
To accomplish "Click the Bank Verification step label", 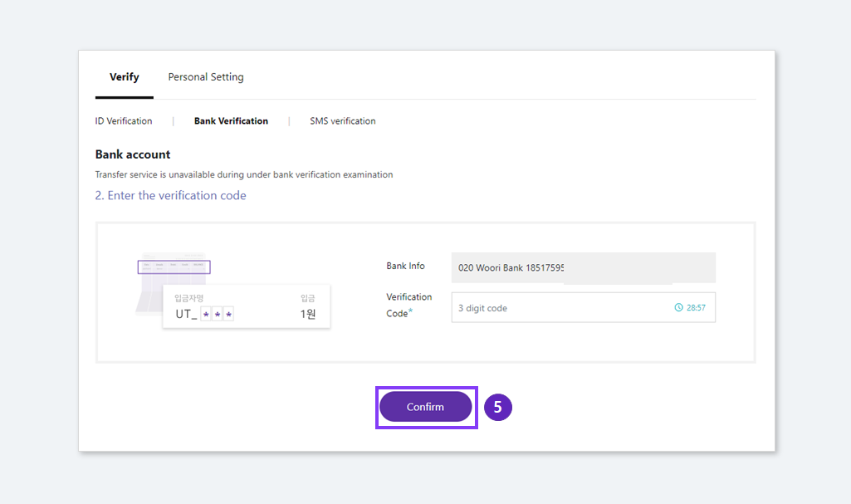I will coord(231,120).
